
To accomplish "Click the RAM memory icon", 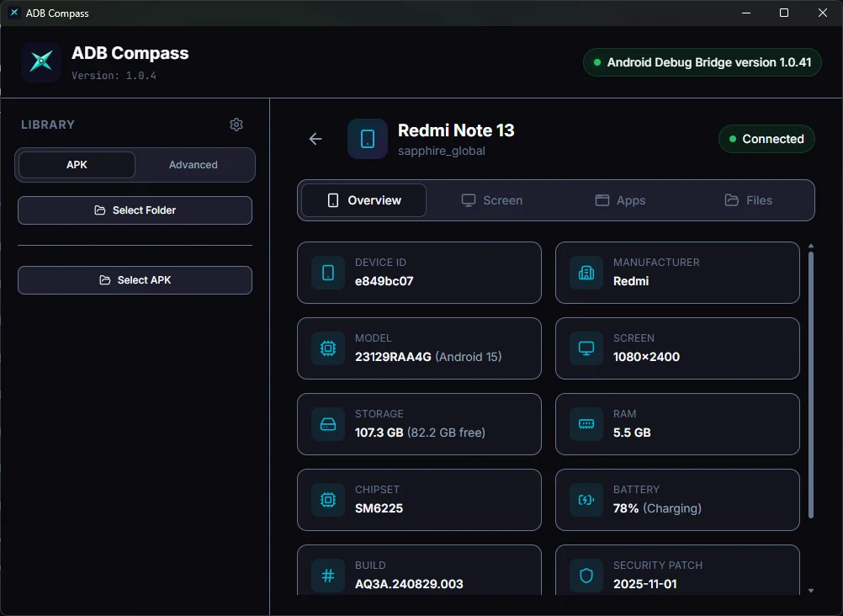I will point(586,424).
